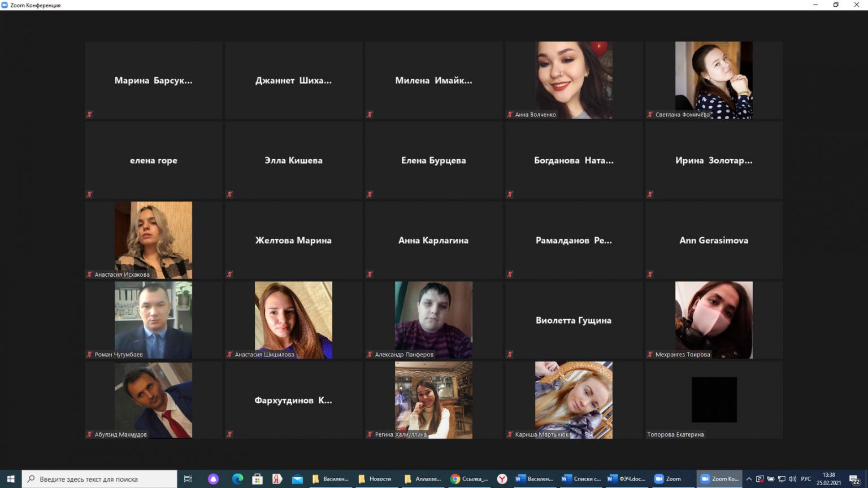
Task: Open the ФЭЧ.doc Word document window
Action: pyautogui.click(x=626, y=479)
